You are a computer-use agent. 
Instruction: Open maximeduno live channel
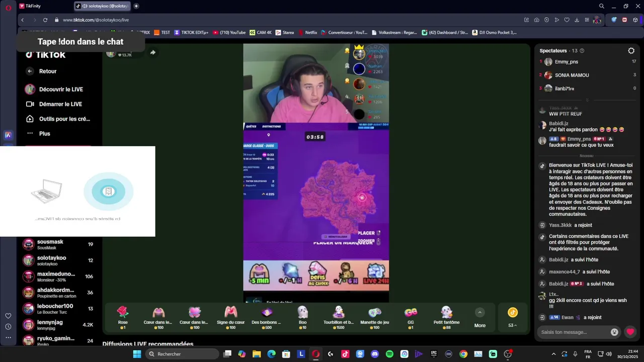click(x=58, y=277)
